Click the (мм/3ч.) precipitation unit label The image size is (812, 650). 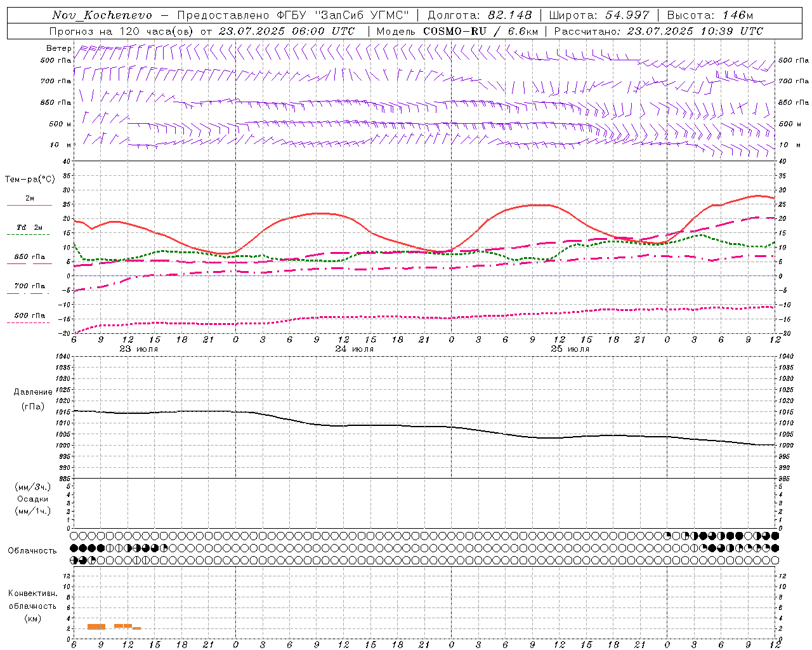click(33, 487)
